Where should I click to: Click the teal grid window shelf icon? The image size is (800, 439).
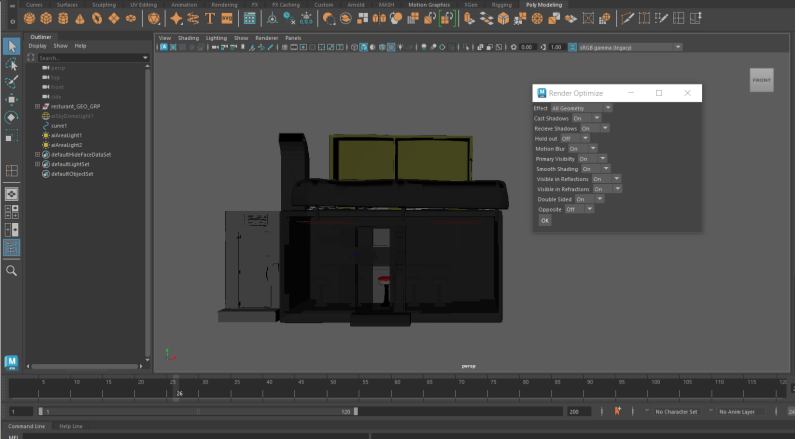click(249, 19)
